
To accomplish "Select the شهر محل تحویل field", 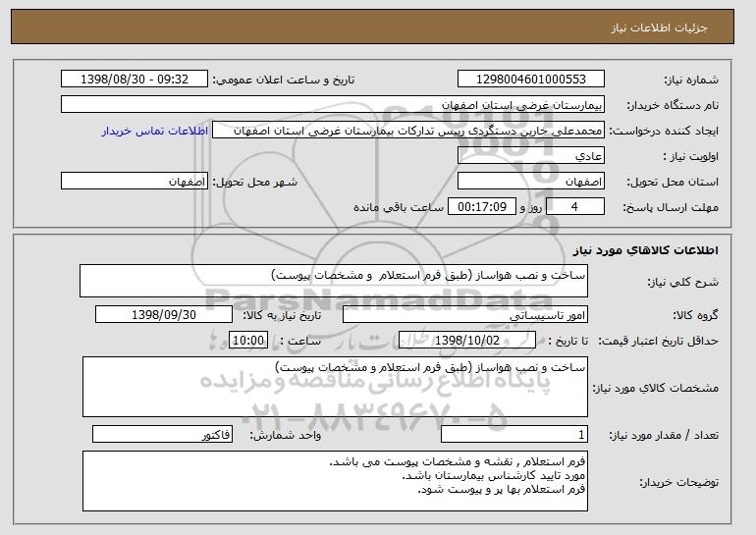I will (x=135, y=182).
